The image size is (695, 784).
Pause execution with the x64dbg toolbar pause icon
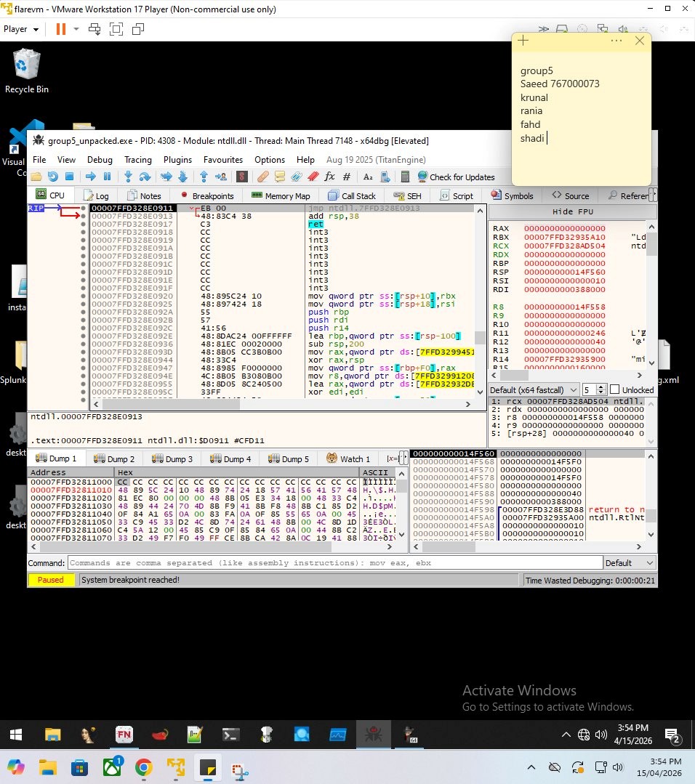click(107, 177)
